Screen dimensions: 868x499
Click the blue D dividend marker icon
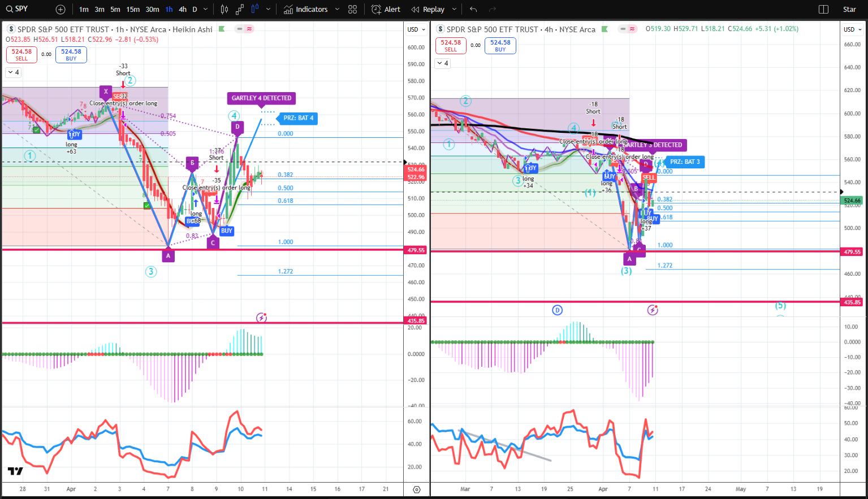(x=558, y=310)
